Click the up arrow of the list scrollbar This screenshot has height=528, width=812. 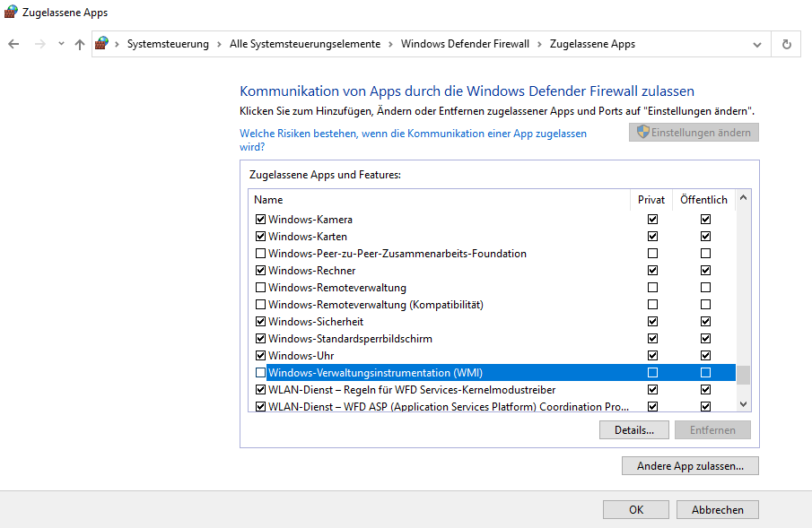pos(742,199)
